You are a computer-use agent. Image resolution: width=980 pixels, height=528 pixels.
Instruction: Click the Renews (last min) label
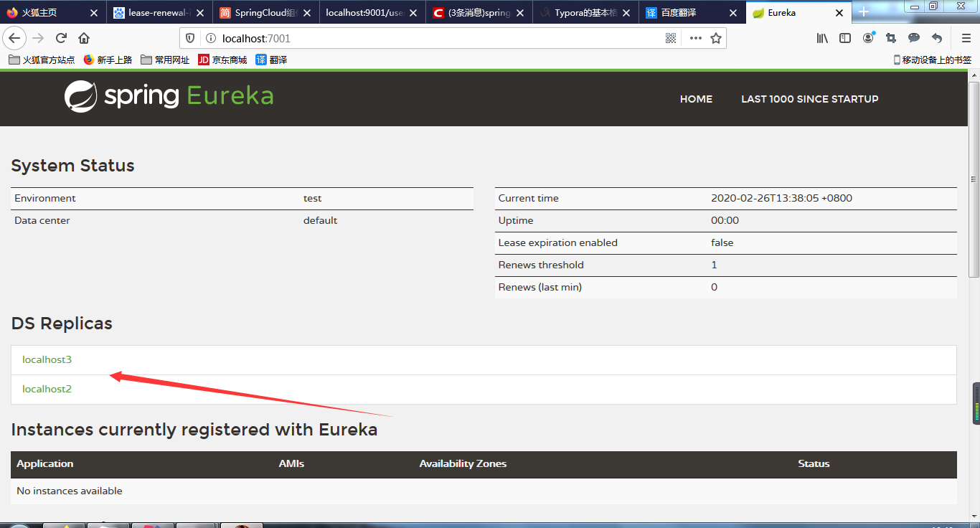(x=540, y=287)
